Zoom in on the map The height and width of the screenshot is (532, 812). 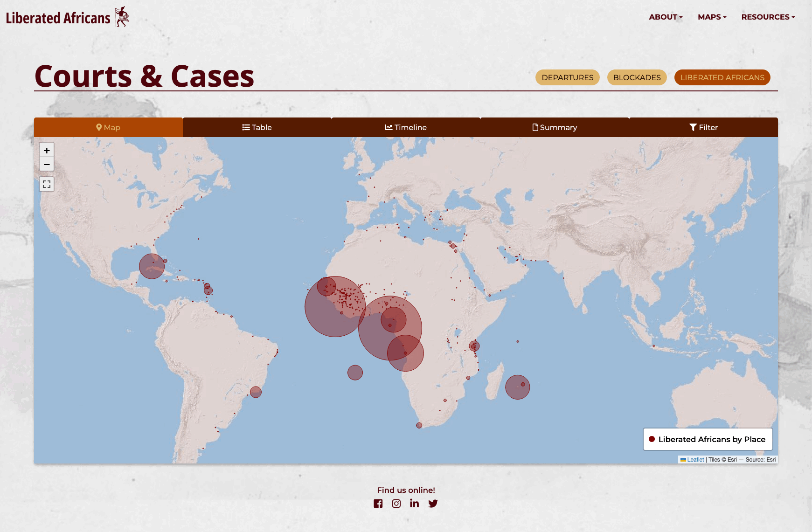click(x=47, y=150)
